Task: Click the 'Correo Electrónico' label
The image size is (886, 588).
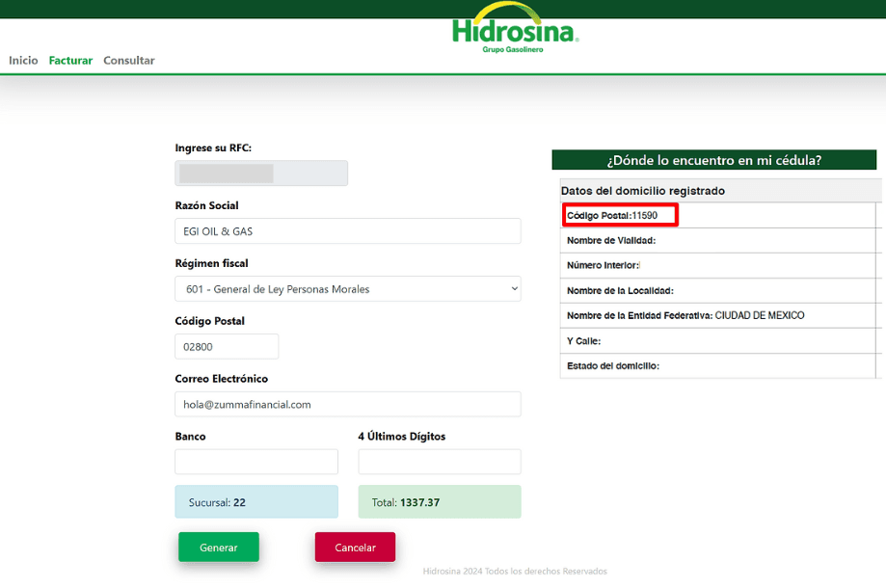Action: 222,379
